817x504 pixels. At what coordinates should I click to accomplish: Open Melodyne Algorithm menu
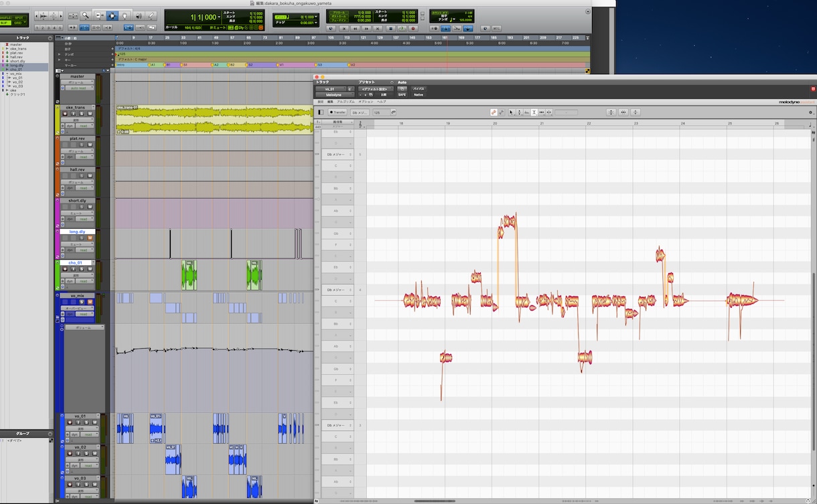(x=347, y=101)
